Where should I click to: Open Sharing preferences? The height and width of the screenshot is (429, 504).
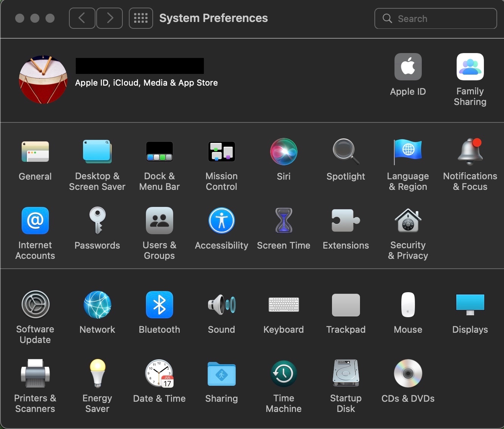[222, 373]
